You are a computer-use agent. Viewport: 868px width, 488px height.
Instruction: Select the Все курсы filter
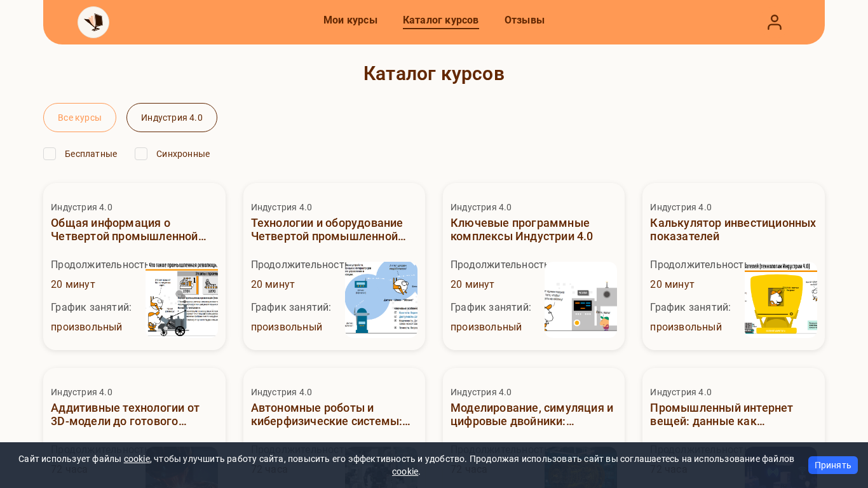[x=79, y=118]
